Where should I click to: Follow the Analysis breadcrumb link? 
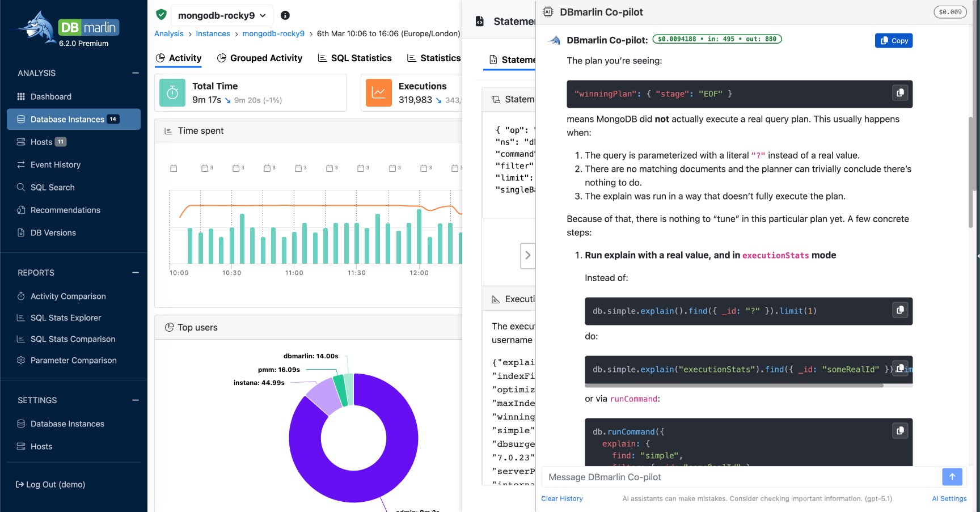tap(169, 33)
